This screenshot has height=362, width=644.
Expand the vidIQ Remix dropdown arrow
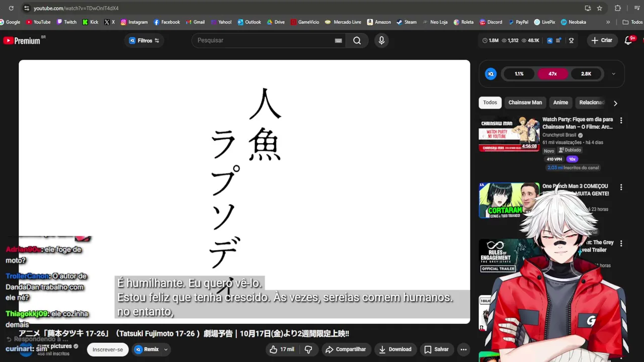166,349
